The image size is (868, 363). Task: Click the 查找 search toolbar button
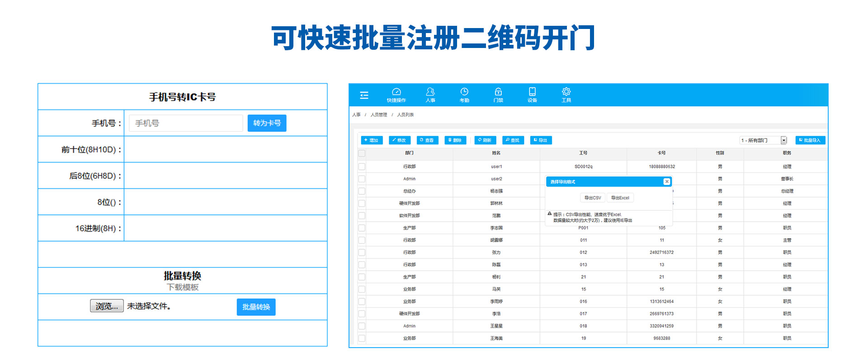tap(513, 140)
